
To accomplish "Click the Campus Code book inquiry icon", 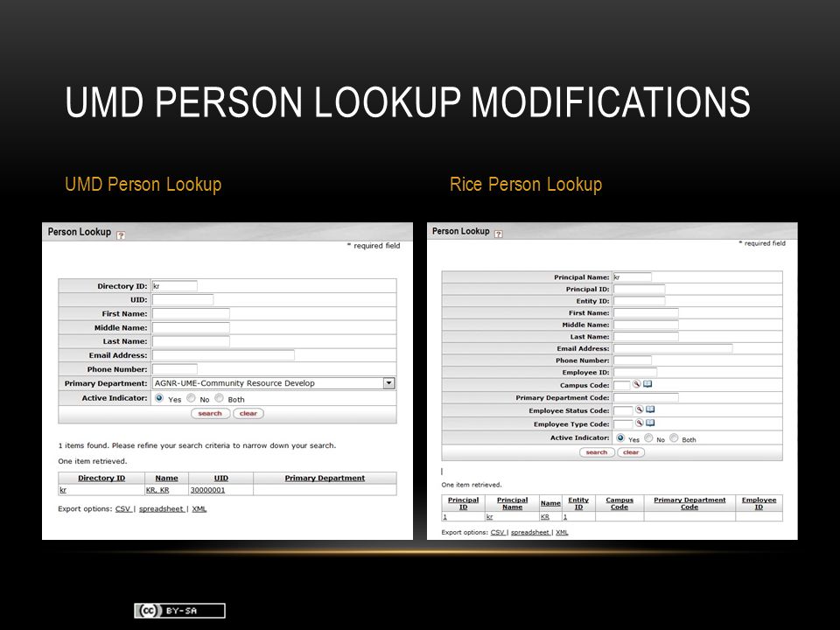I will 647,384.
